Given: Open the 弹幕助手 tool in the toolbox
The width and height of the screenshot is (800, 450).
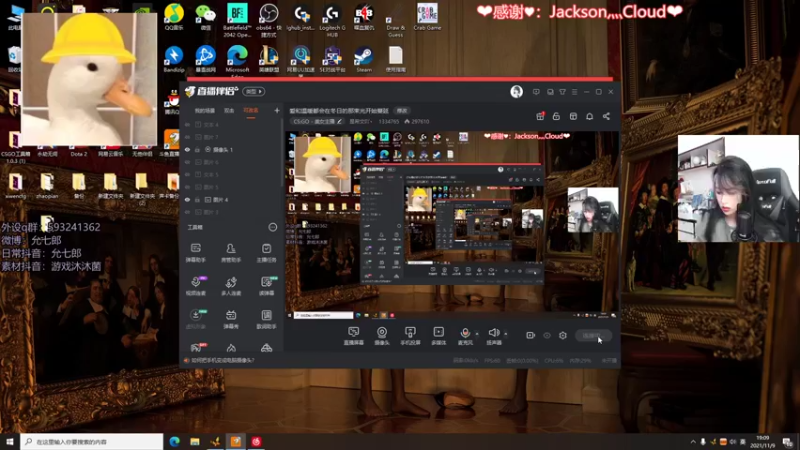Looking at the screenshot, I should (x=195, y=253).
